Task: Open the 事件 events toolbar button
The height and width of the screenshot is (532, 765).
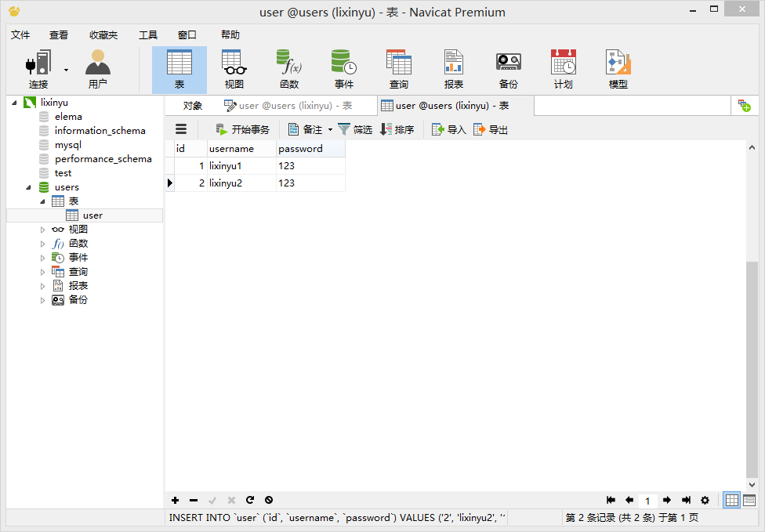Action: 344,70
